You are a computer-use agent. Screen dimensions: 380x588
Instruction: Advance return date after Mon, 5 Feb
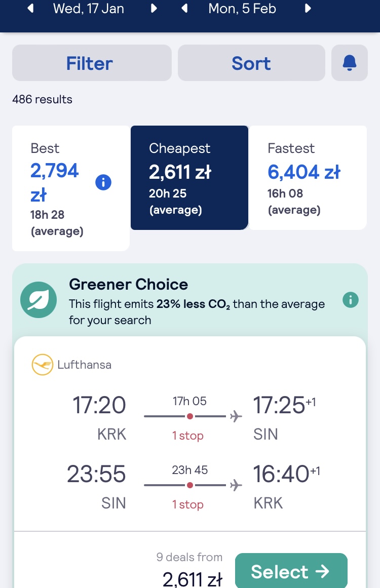308,8
